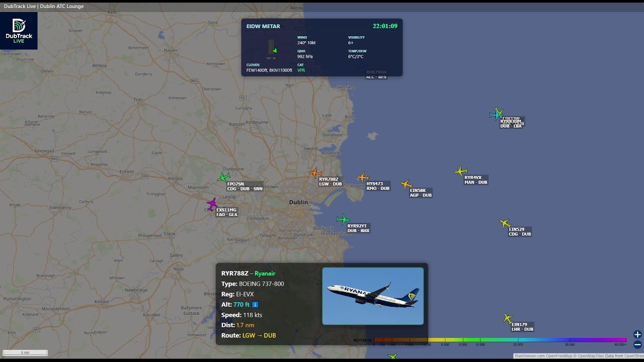The width and height of the screenshot is (644, 362).
Task: Open the RainViewer.com attribution link
Action: [529, 356]
